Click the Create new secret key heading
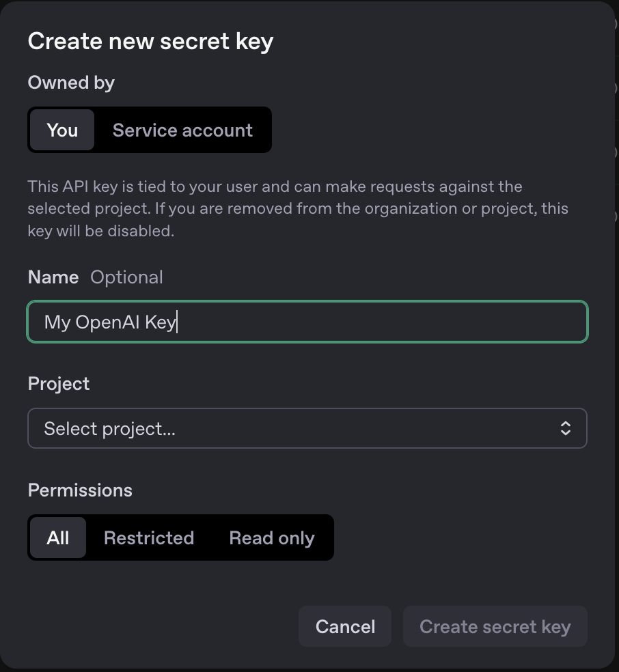 150,41
